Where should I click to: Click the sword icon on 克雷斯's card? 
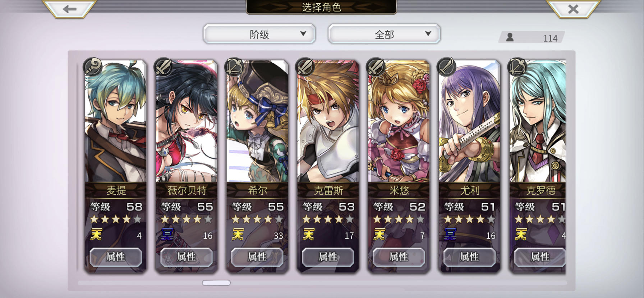click(305, 67)
